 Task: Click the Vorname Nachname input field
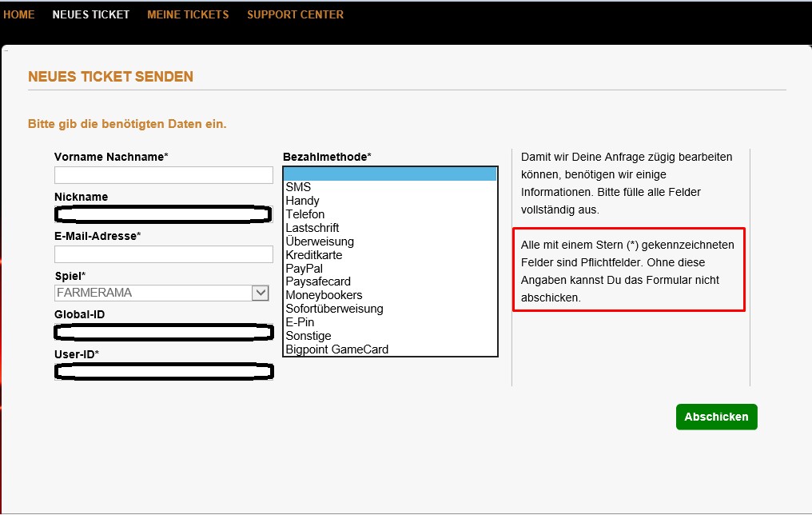tap(164, 175)
